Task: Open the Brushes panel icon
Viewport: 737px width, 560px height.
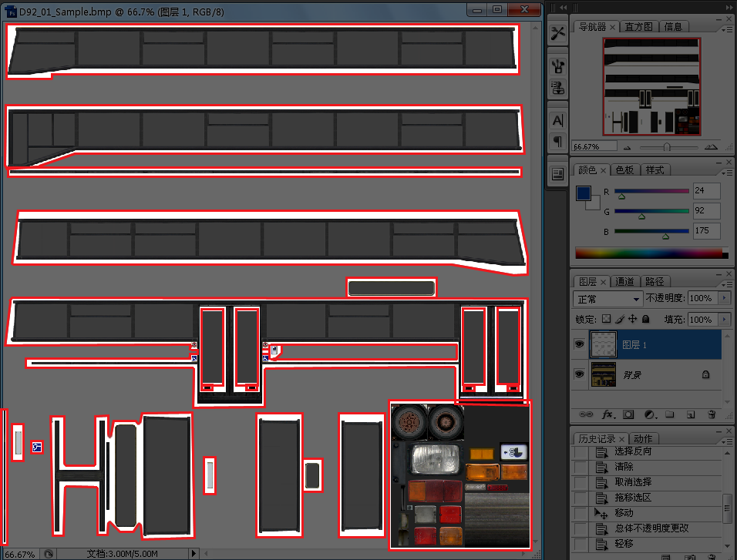Action: click(x=558, y=66)
